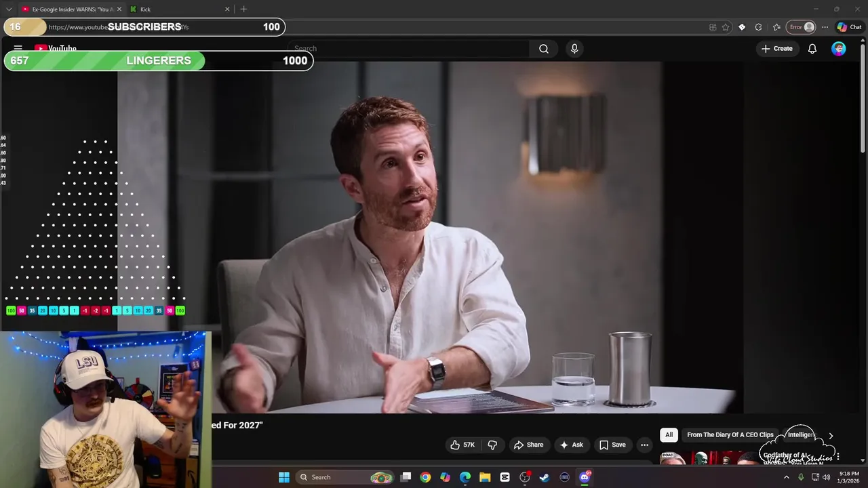Open the tab search dropdown

pos(9,9)
